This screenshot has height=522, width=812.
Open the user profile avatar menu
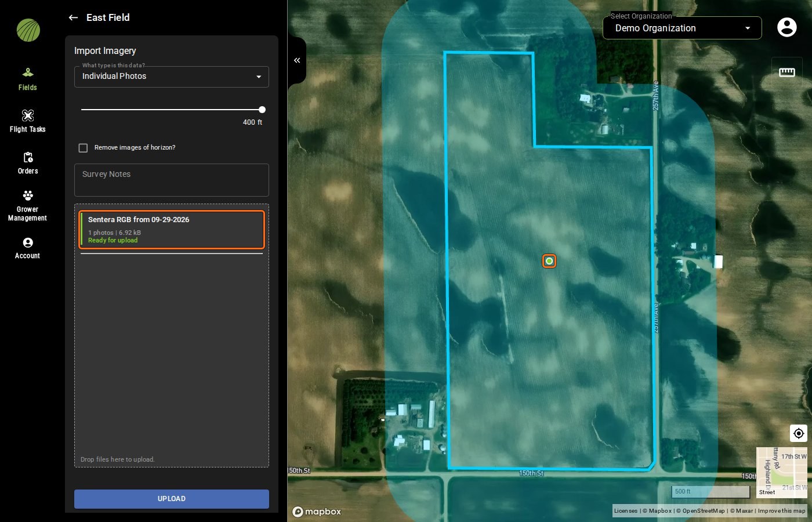[787, 27]
